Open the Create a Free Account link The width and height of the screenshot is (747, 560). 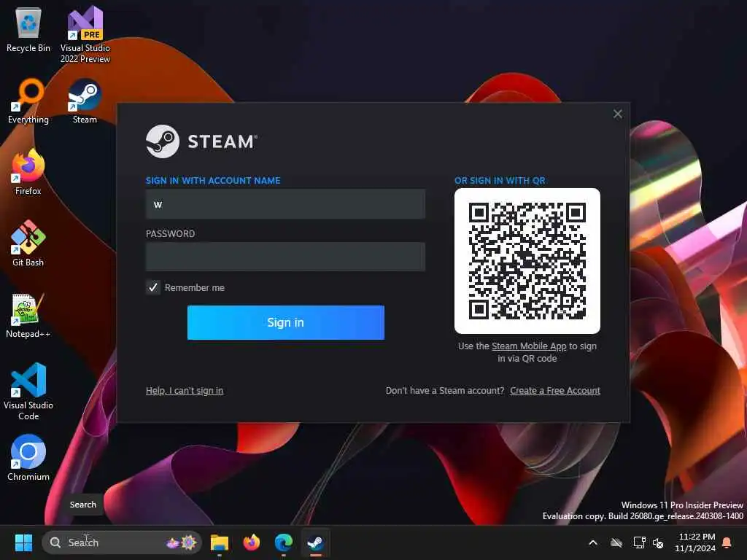(x=555, y=391)
